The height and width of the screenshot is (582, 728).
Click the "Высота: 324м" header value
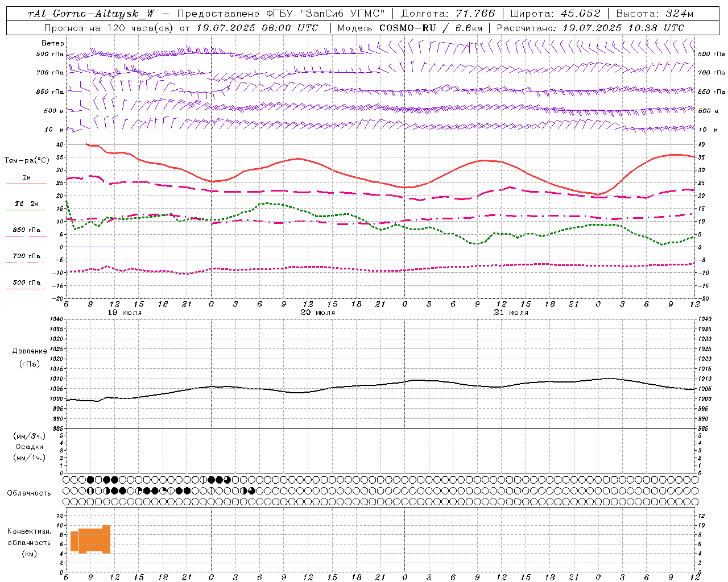(655, 14)
